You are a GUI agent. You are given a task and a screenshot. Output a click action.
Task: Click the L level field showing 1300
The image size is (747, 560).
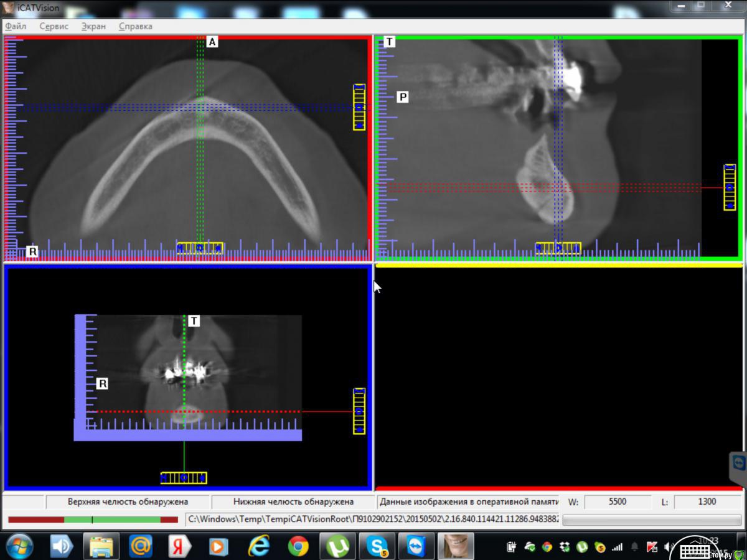pyautogui.click(x=707, y=502)
